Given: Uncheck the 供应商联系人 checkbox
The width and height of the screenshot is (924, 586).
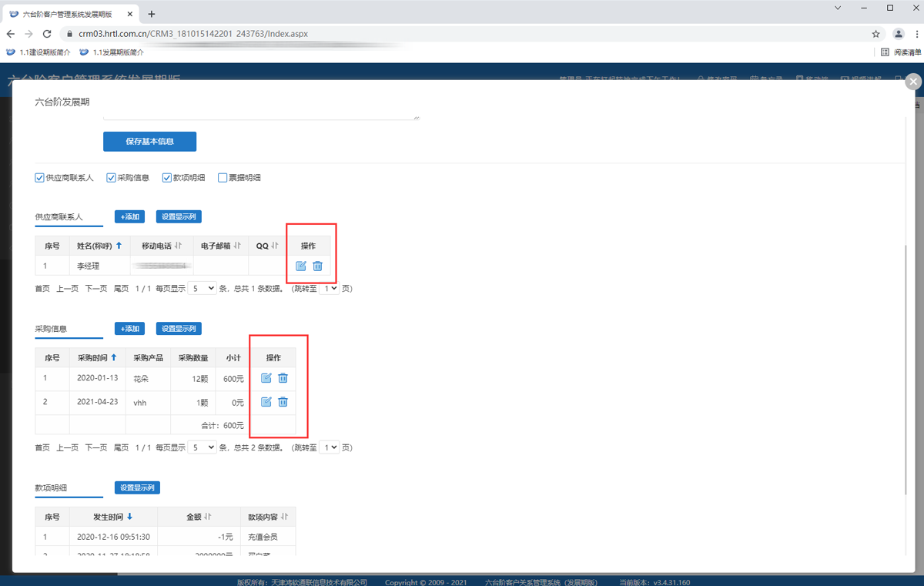Looking at the screenshot, I should pos(40,178).
